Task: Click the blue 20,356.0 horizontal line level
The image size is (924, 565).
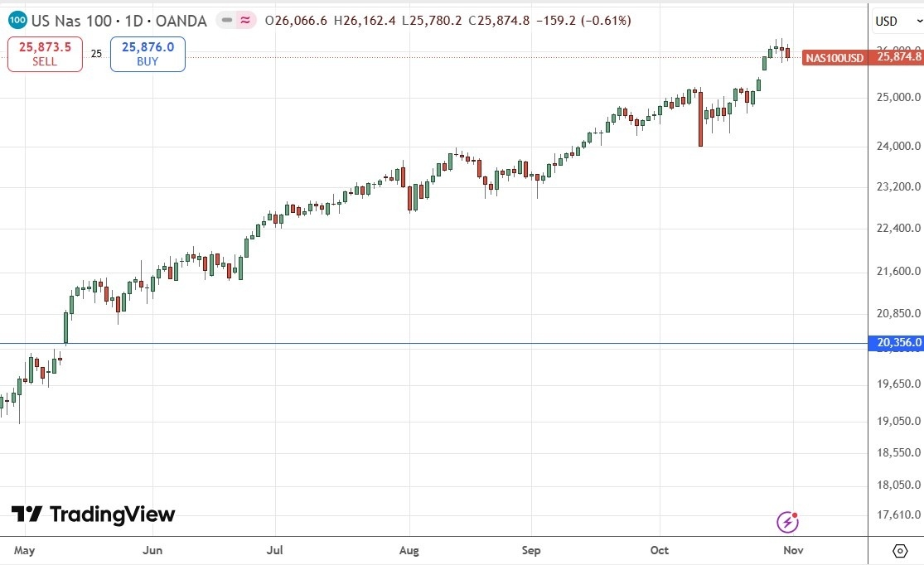Action: coord(414,342)
